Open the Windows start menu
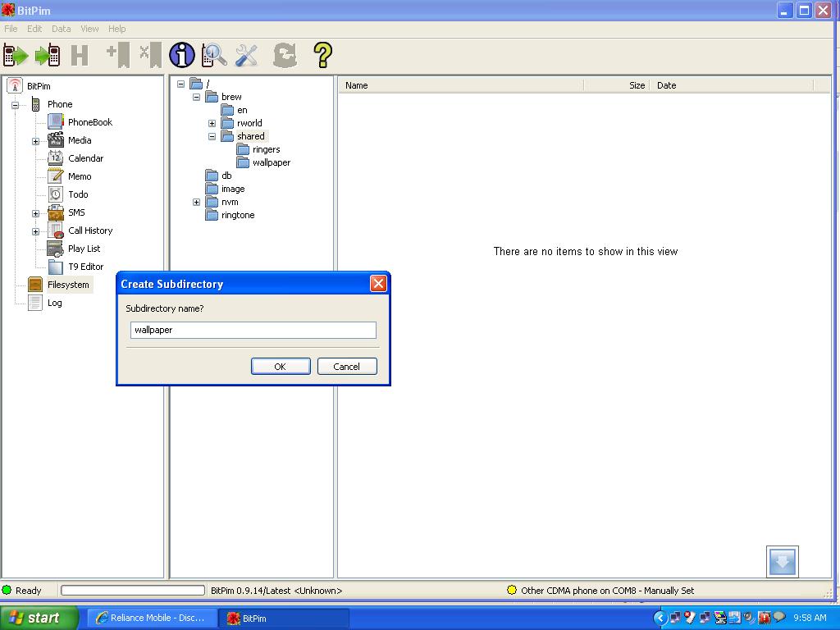 (39, 618)
